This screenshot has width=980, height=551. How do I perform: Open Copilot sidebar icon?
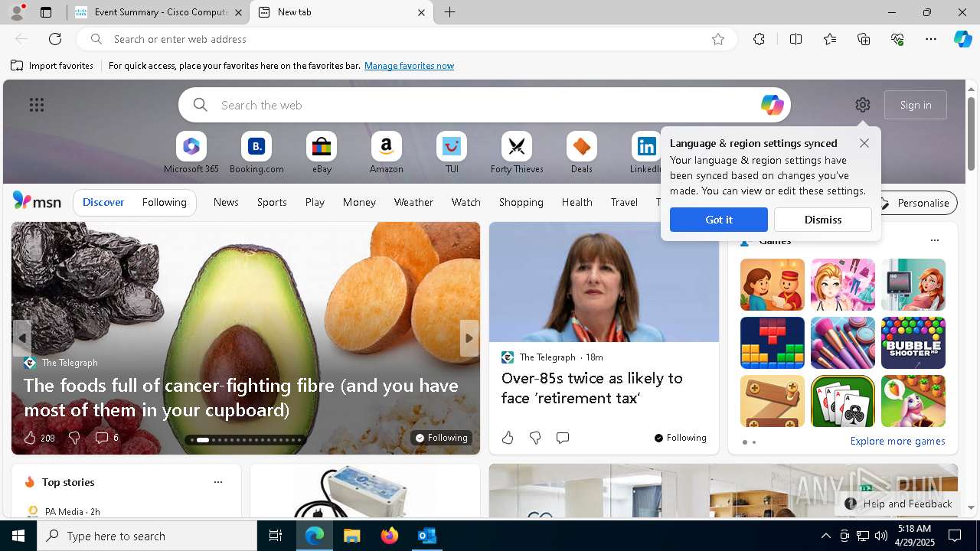coord(962,39)
